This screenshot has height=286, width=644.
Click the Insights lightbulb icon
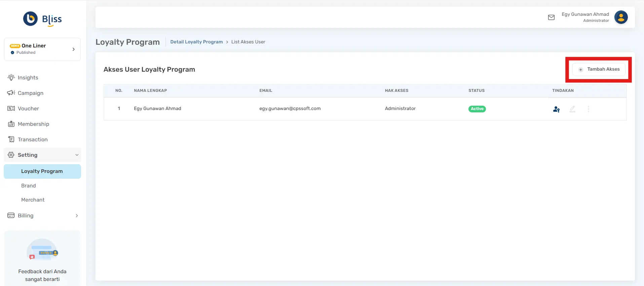[11, 78]
